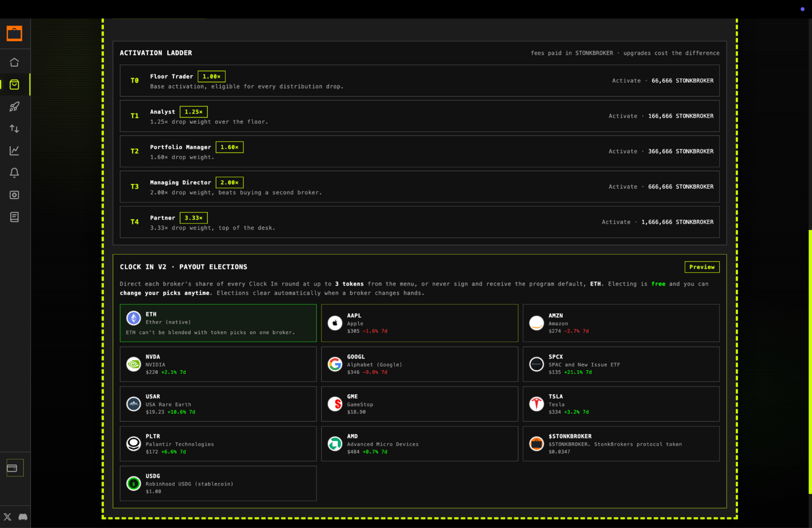Pick the USDG stablecoin icon
The image size is (812, 528).
[133, 484]
